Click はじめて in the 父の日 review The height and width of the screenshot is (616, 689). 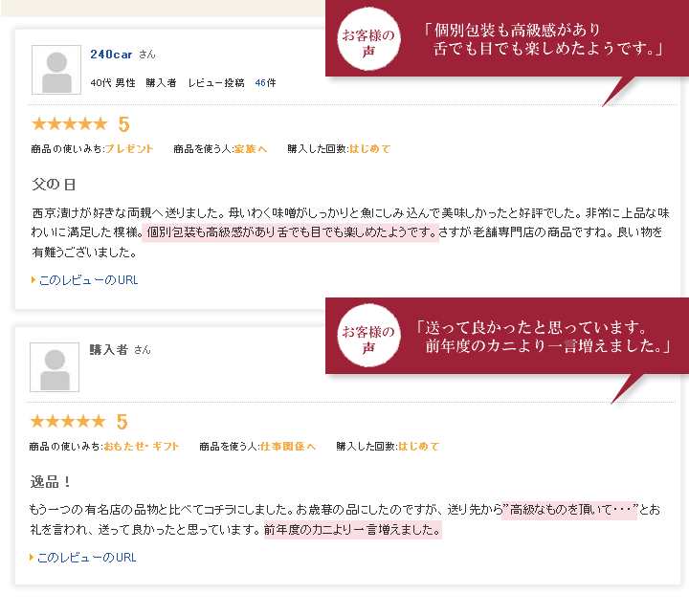click(x=369, y=149)
